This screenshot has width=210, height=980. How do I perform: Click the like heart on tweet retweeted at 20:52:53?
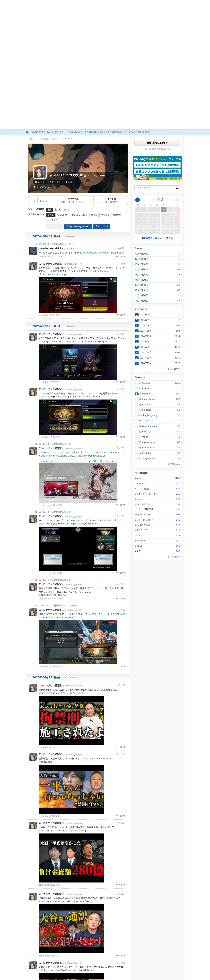[x=124, y=598]
